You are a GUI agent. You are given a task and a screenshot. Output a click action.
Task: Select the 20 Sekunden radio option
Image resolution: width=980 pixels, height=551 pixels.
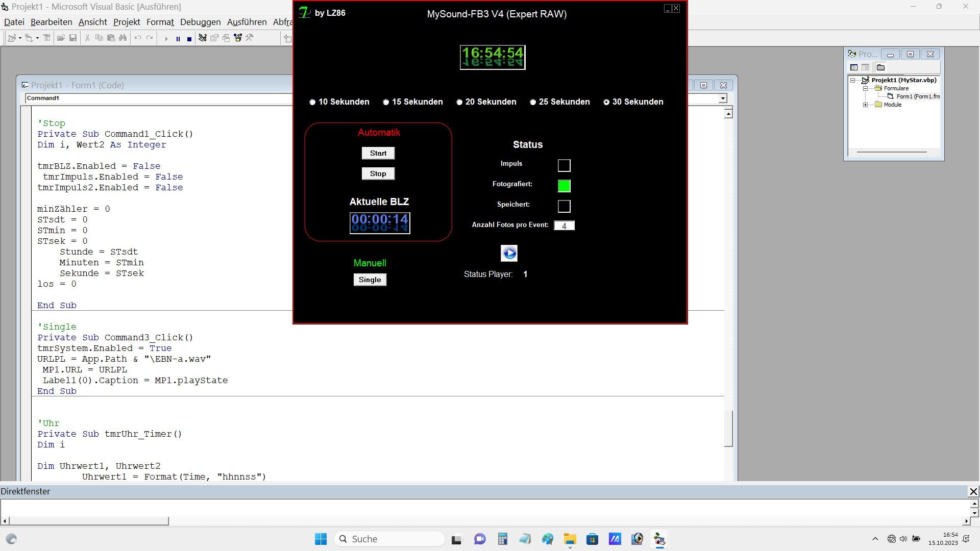tap(459, 102)
